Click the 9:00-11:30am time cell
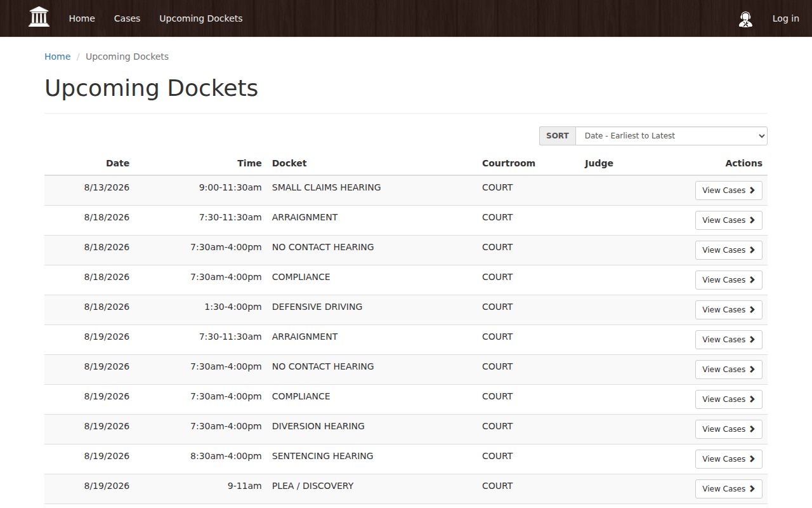Image resolution: width=812 pixels, height=508 pixels. (230, 187)
